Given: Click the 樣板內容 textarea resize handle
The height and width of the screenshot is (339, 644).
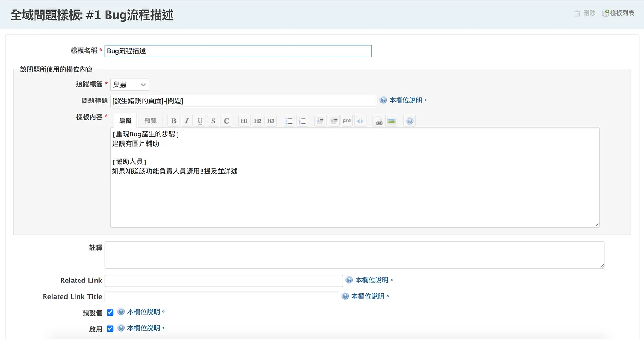Looking at the screenshot, I should point(597,224).
